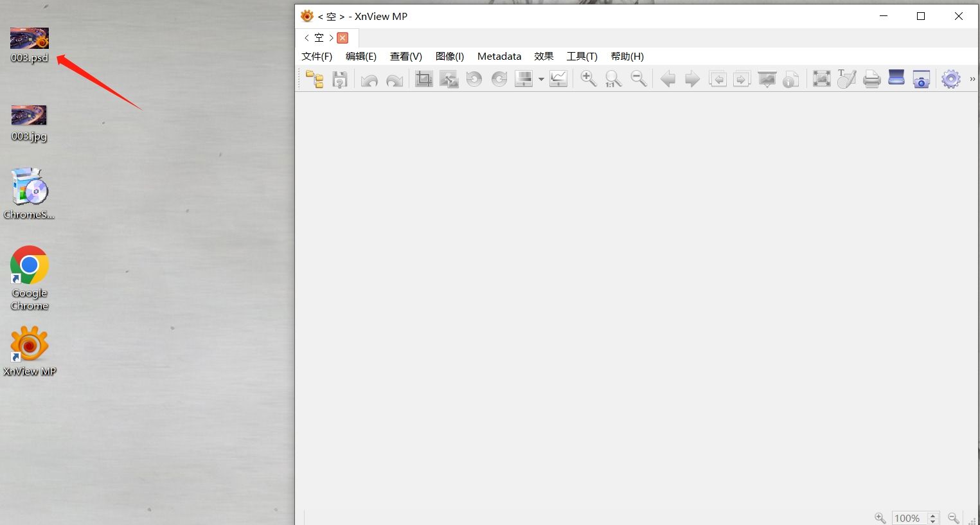Set zoom to 1:1 actual size
This screenshot has height=525, width=980.
[613, 79]
